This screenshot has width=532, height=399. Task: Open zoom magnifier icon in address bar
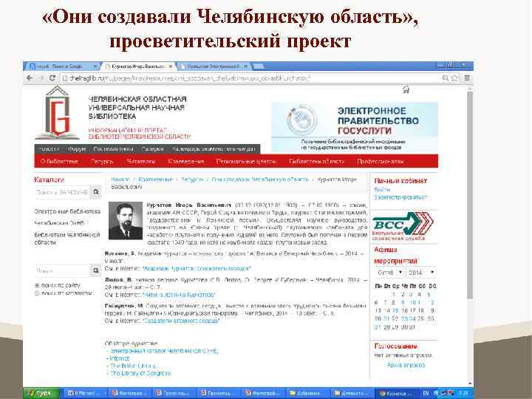tap(446, 78)
